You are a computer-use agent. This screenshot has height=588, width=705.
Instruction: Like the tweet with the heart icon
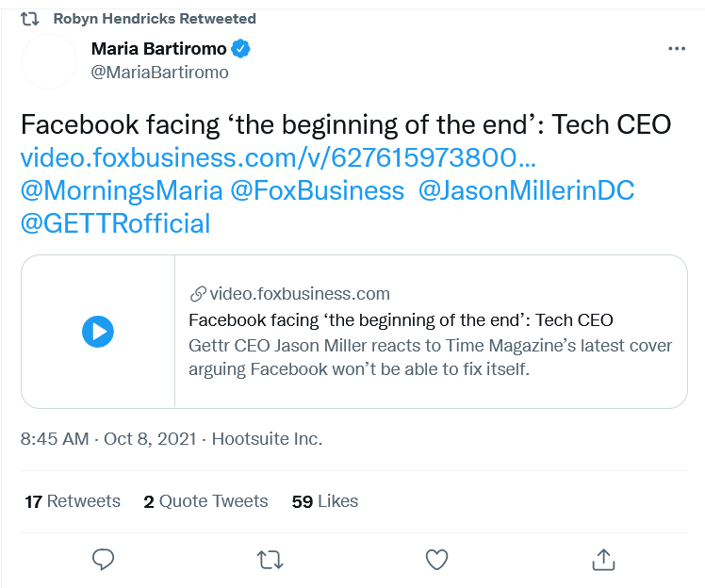click(x=436, y=560)
